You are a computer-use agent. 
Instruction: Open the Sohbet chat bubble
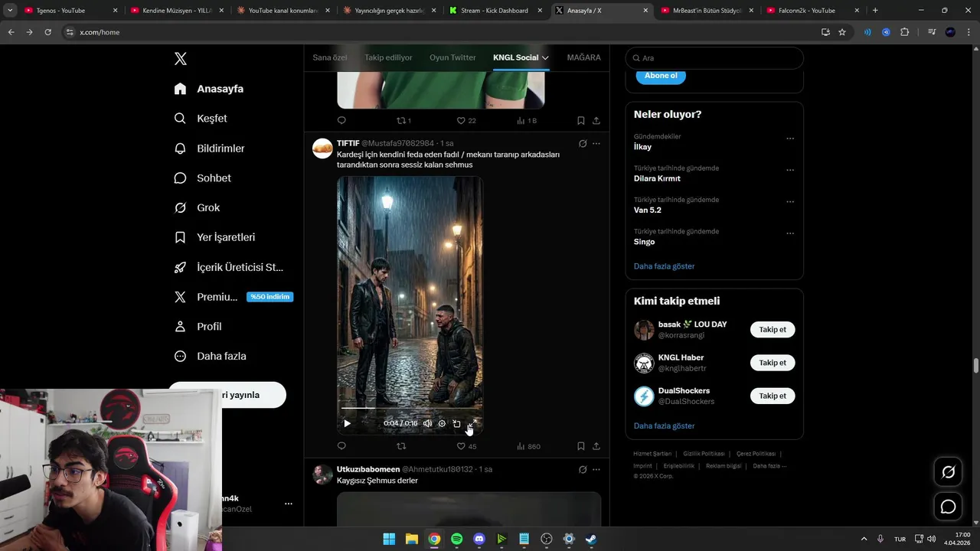click(180, 178)
